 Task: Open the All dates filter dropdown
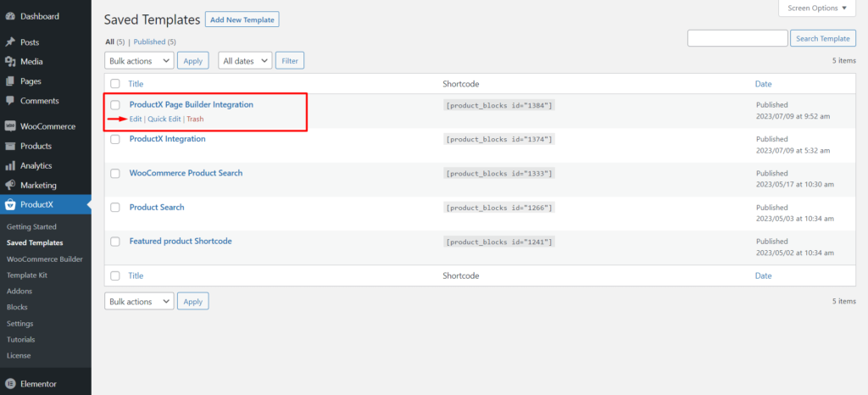click(245, 61)
